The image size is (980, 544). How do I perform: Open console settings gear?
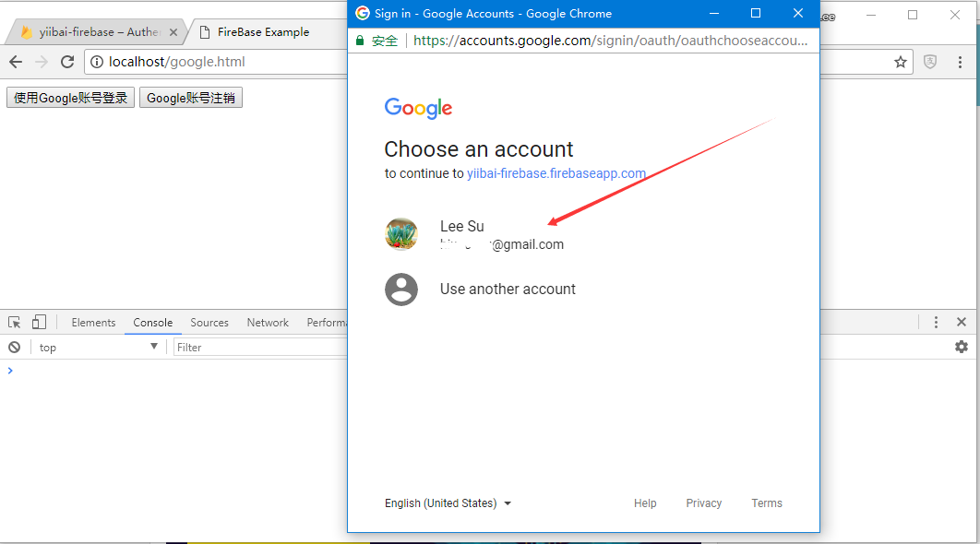tap(961, 347)
